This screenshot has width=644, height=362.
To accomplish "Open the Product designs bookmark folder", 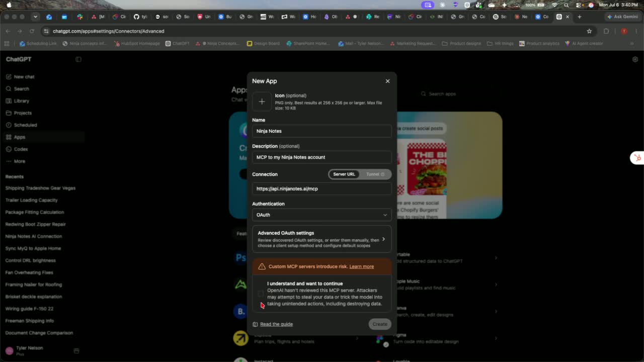I will pyautogui.click(x=461, y=44).
